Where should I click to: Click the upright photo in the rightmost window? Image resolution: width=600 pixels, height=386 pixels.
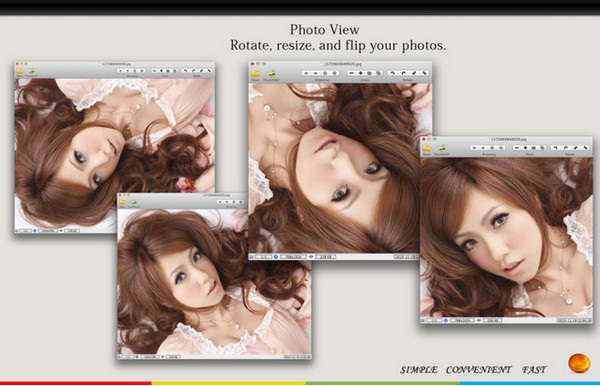pos(506,237)
